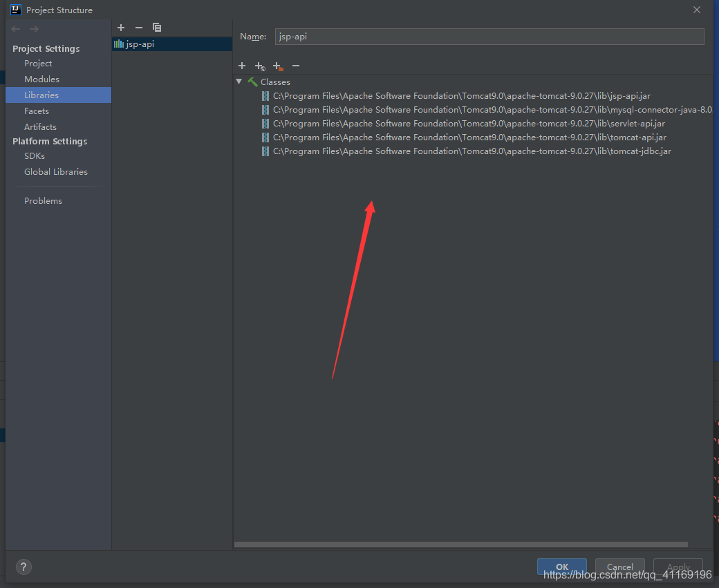Click the plus icon with red badge
Image resolution: width=719 pixels, height=588 pixels.
[x=278, y=66]
